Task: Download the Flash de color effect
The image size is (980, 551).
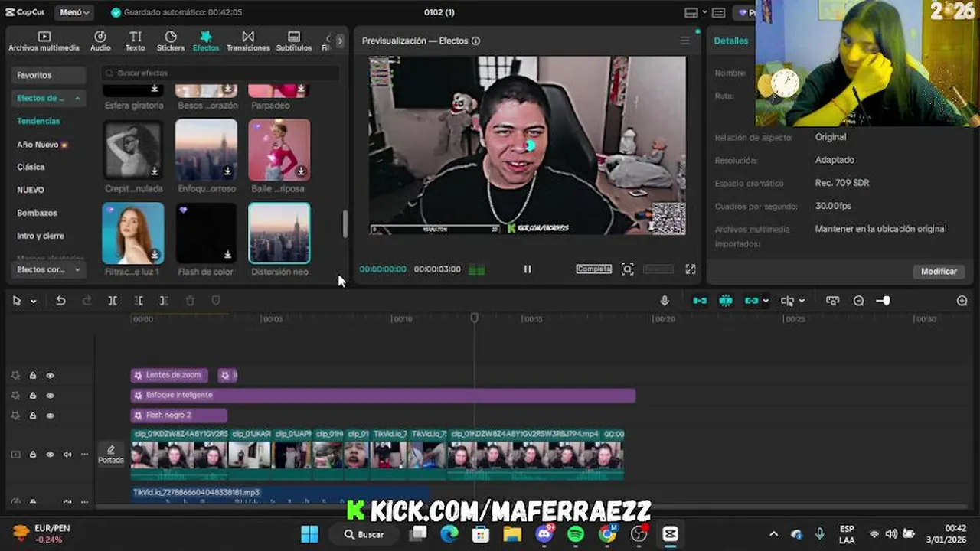Action: (x=227, y=255)
